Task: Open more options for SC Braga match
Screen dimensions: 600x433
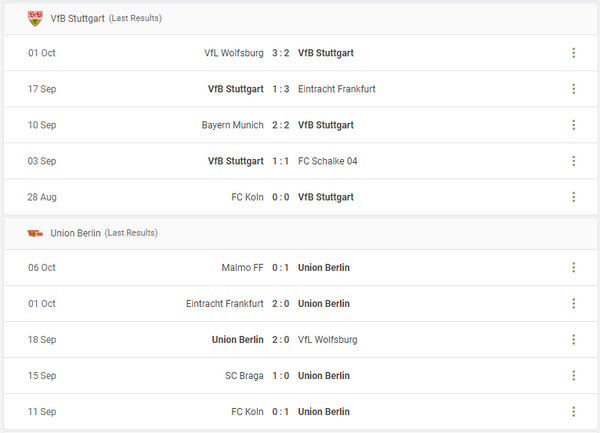Action: pyautogui.click(x=573, y=376)
